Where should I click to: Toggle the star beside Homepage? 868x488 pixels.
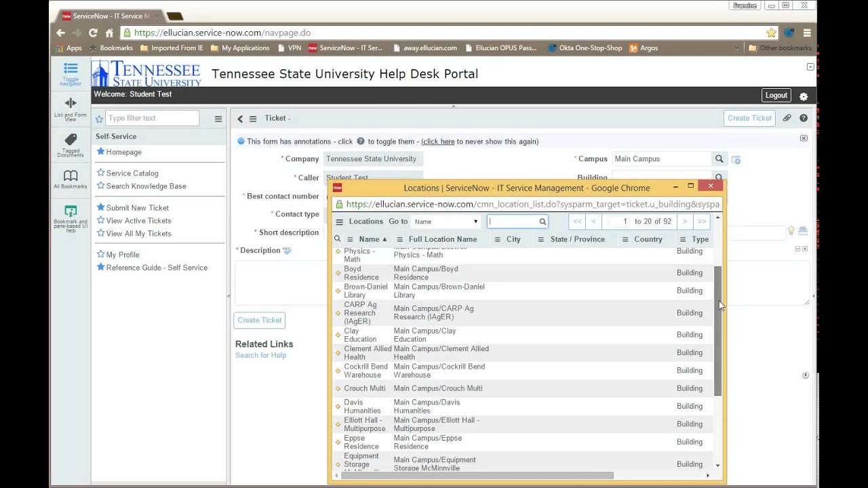[100, 152]
